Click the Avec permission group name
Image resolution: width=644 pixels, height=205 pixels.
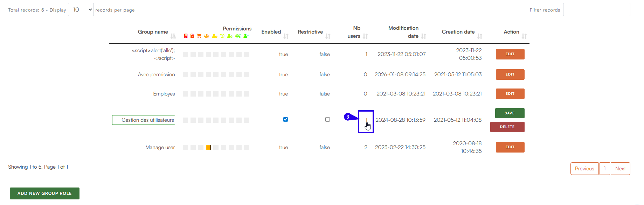[156, 75]
